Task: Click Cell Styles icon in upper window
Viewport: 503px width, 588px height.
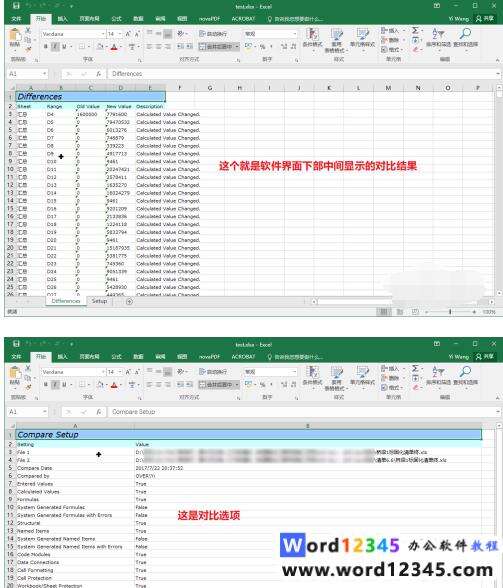Action: 362,34
